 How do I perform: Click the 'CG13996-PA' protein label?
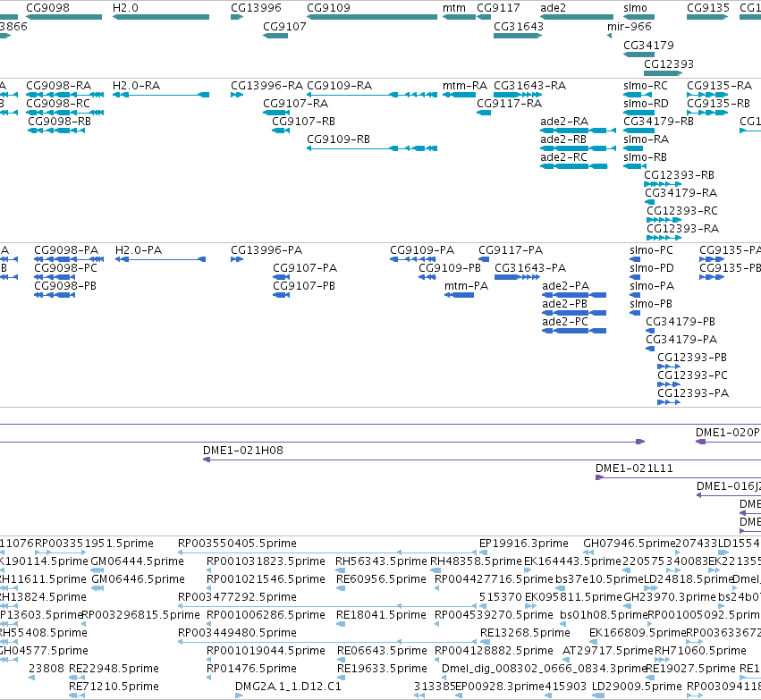(x=266, y=249)
